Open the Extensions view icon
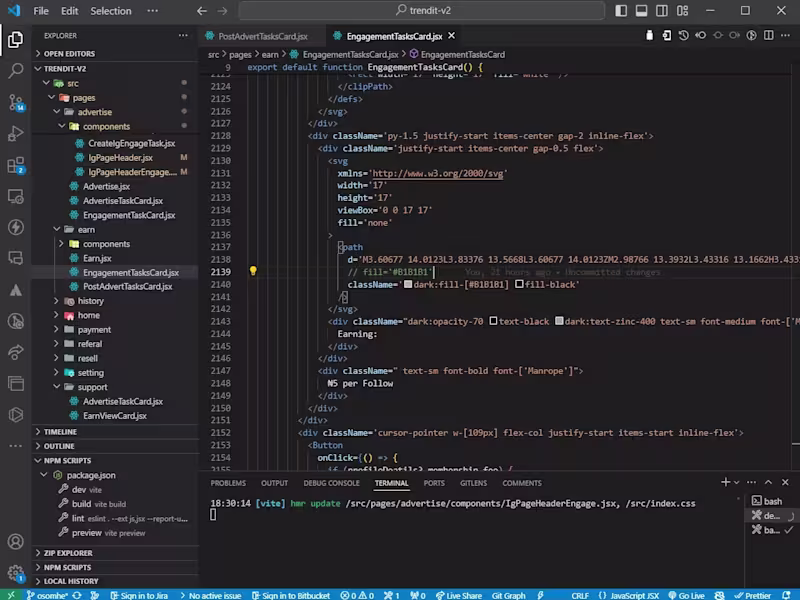800x600 pixels. [15, 165]
